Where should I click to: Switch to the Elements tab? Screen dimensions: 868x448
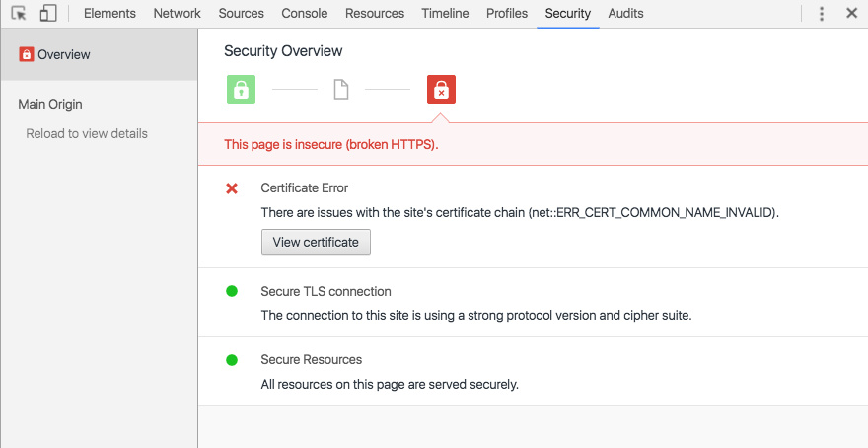[x=110, y=14]
